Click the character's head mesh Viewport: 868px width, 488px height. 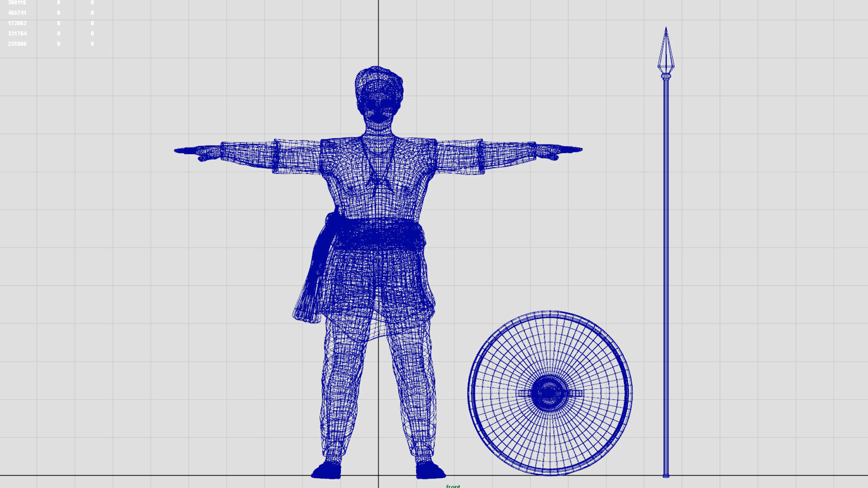(x=379, y=95)
